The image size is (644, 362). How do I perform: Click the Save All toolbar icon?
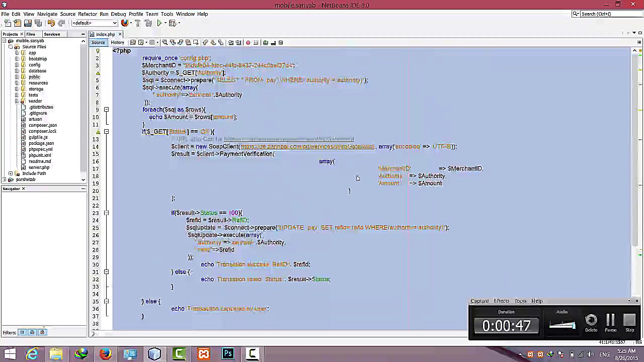point(38,23)
